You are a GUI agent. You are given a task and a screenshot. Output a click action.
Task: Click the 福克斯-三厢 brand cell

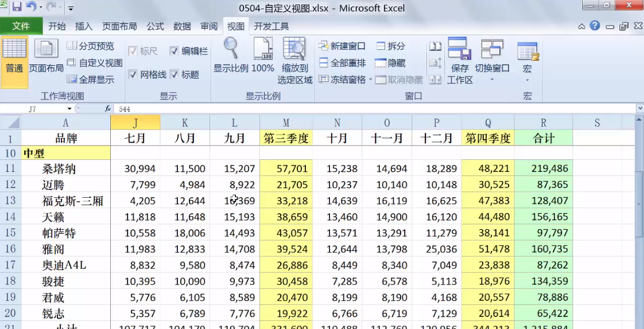(65, 201)
